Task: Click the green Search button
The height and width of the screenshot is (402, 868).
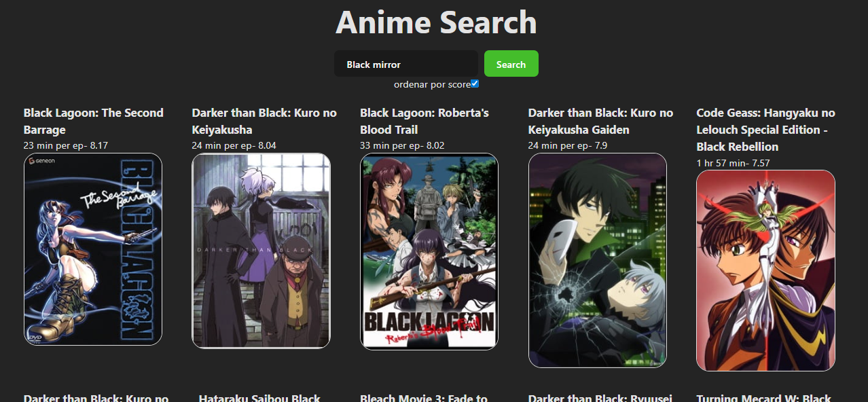Action: (x=511, y=64)
